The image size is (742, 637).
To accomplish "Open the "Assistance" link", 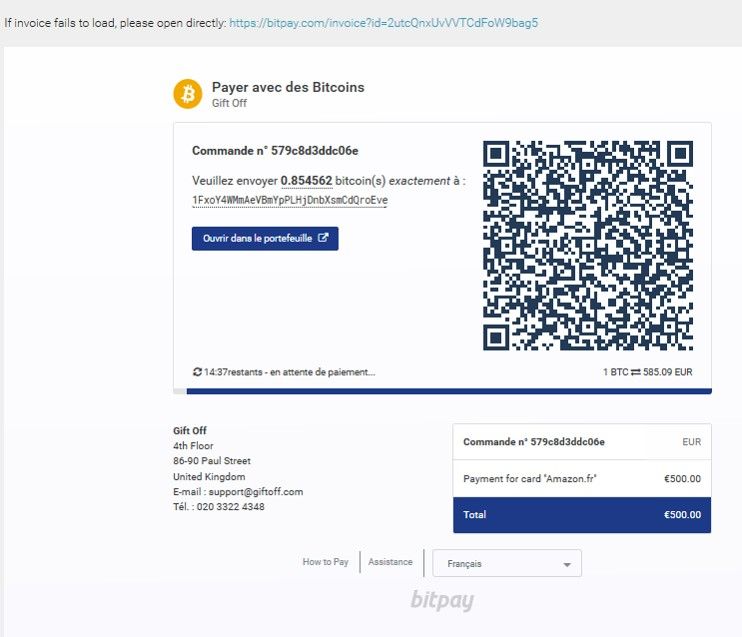I will [390, 562].
